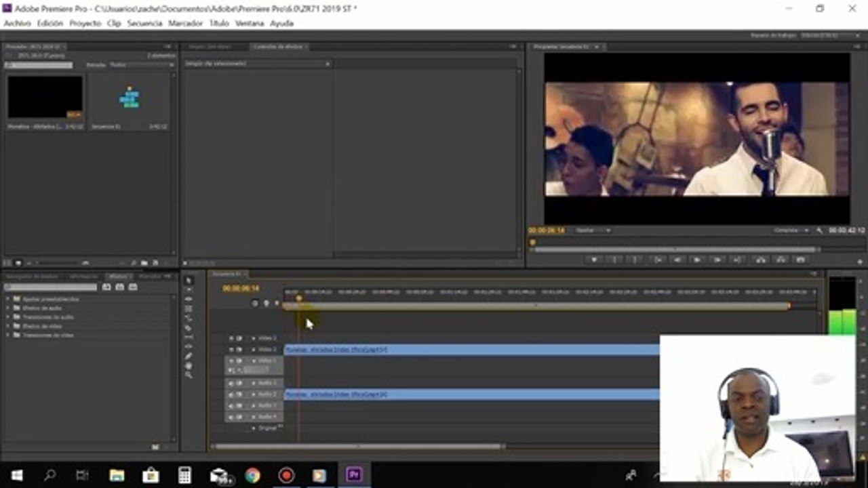The image size is (868, 488).
Task: Select the Slip tool
Action: [x=189, y=337]
